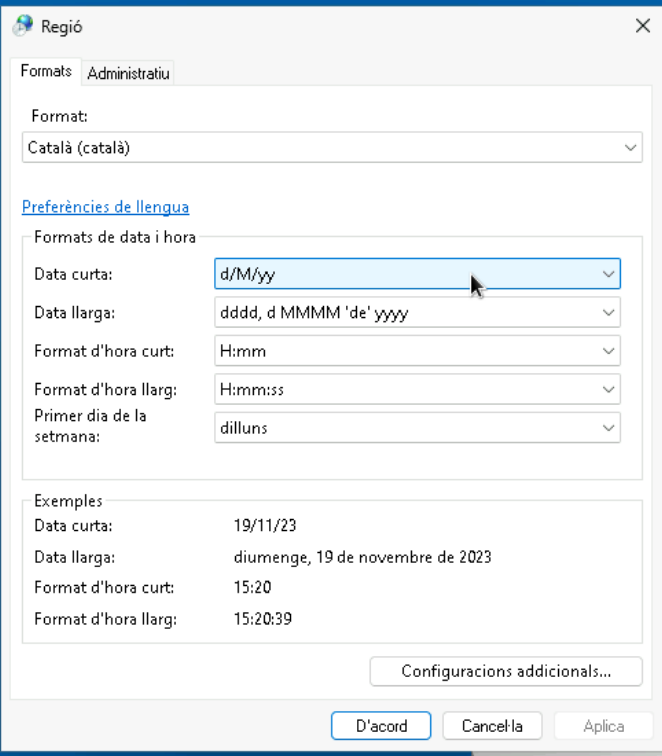Click the long date example diumenge text
This screenshot has width=662, height=756.
tap(362, 557)
